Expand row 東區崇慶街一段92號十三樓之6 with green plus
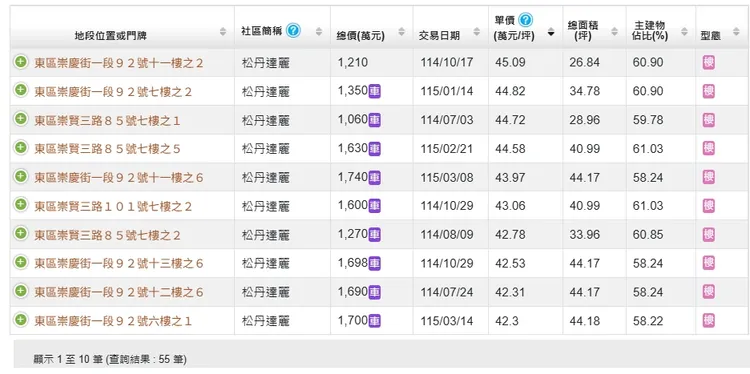Viewport: 750px width, 374px height. pos(21,263)
